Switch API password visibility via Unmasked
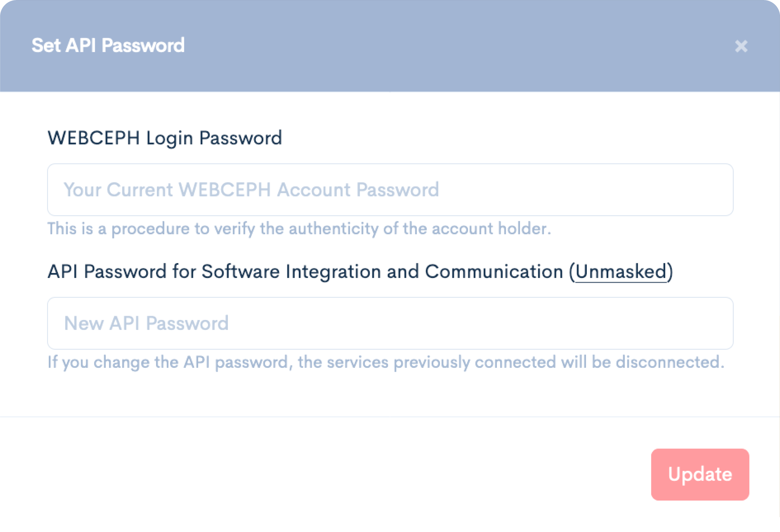This screenshot has width=780, height=532. [621, 271]
